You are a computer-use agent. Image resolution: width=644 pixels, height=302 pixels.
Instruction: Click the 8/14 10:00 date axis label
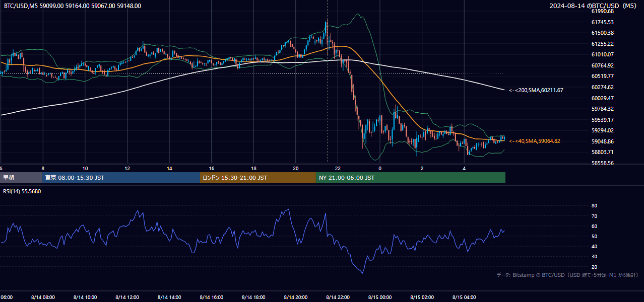click(x=85, y=297)
